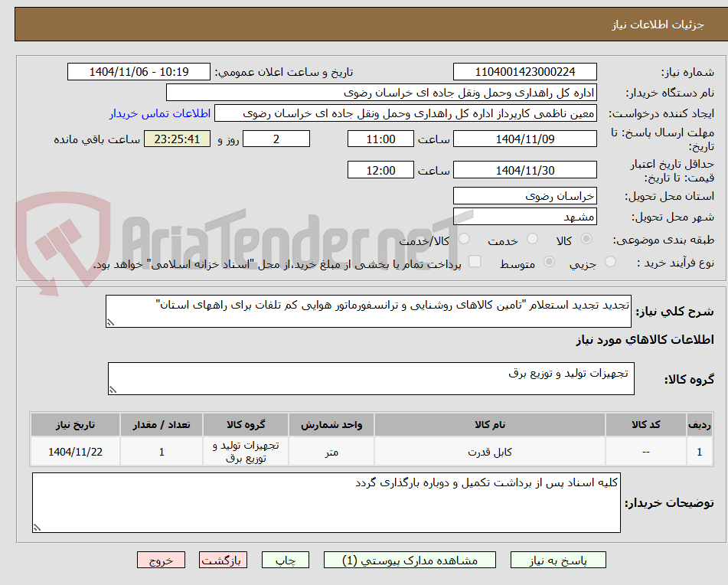This screenshot has height=585, width=728.
Task: Click resize handle of گروه کالا box
Action: coord(113,390)
